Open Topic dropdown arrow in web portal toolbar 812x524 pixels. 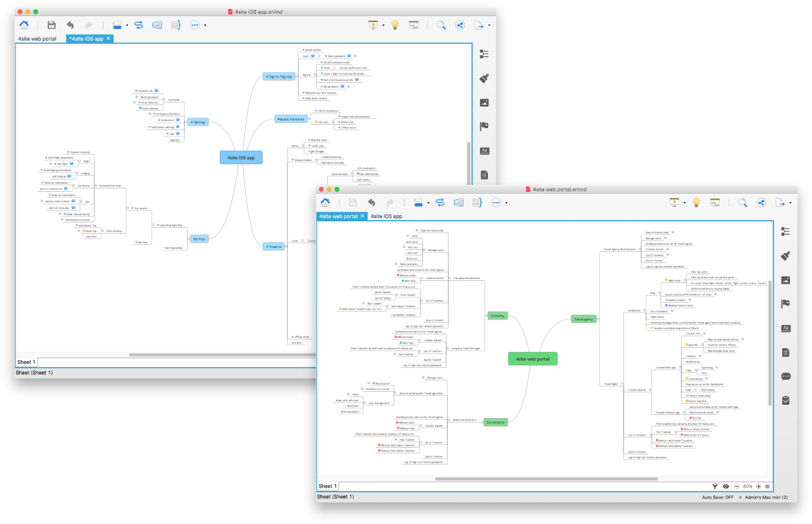pyautogui.click(x=428, y=203)
